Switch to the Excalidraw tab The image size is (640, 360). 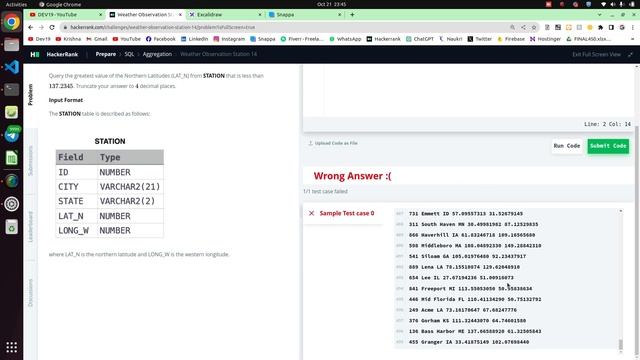[225, 15]
